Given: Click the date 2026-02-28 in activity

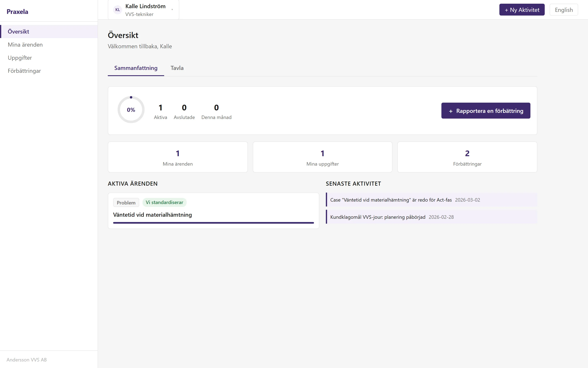Looking at the screenshot, I should click(x=441, y=217).
